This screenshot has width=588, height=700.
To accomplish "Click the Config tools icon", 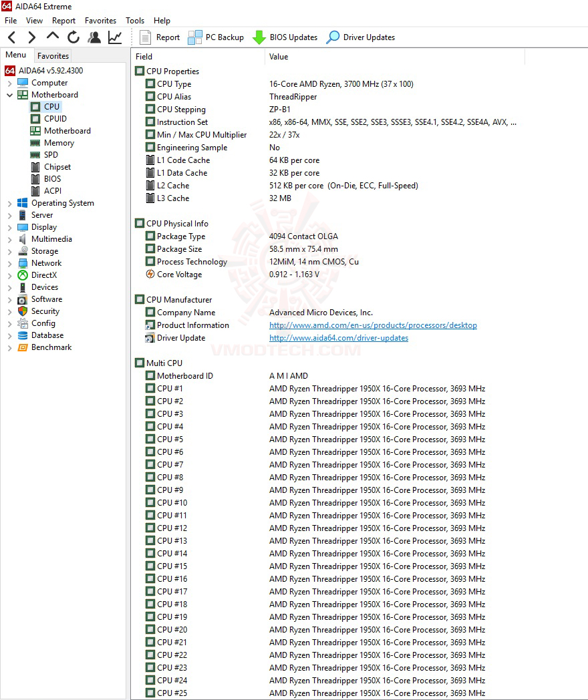I will (22, 323).
